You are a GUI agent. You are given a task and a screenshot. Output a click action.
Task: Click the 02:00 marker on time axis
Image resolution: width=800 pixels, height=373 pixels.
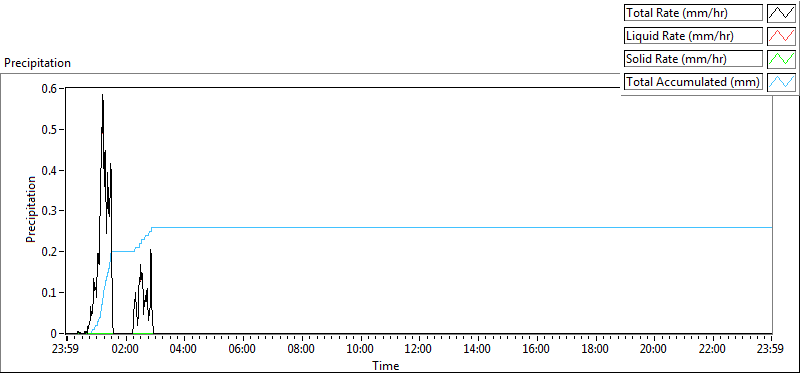coord(126,350)
